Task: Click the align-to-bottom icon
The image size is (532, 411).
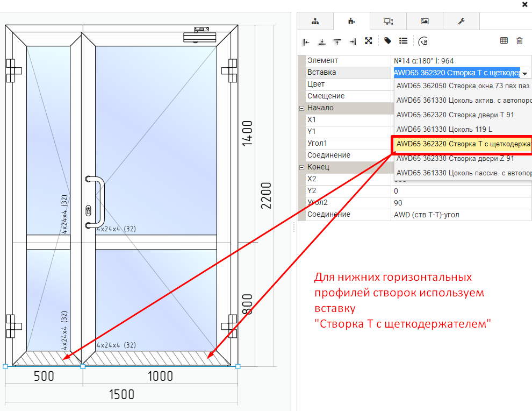Action: click(x=322, y=42)
